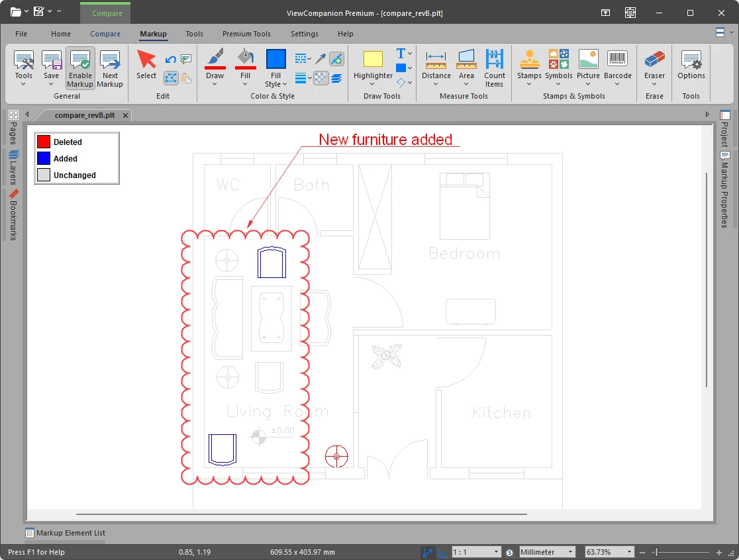739x560 pixels.
Task: Click the Fill paint bucket icon
Action: click(x=245, y=58)
